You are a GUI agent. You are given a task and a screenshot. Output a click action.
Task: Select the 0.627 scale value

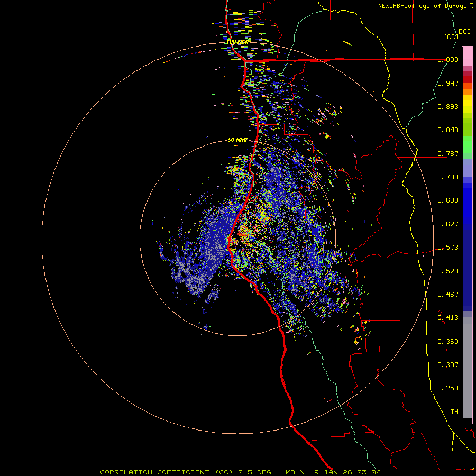coord(448,224)
